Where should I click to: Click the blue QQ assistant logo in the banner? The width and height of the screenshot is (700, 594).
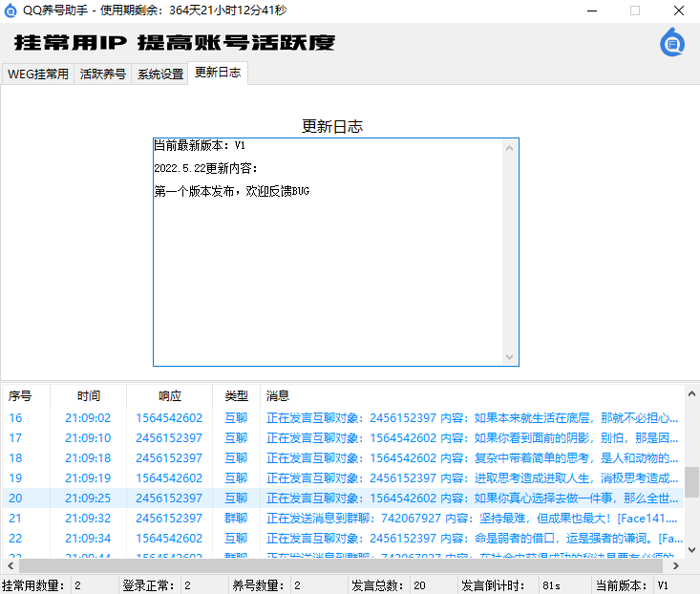672,43
